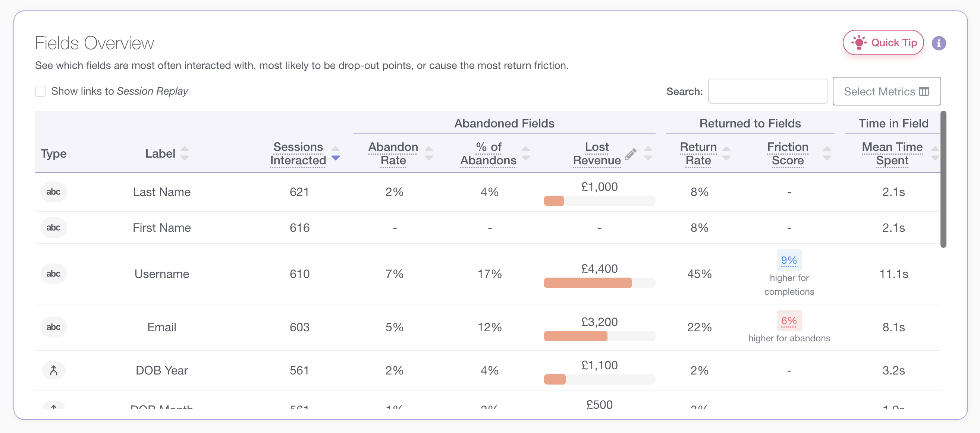Click the abc type icon for Email
This screenshot has height=433, width=980.
click(x=53, y=327)
